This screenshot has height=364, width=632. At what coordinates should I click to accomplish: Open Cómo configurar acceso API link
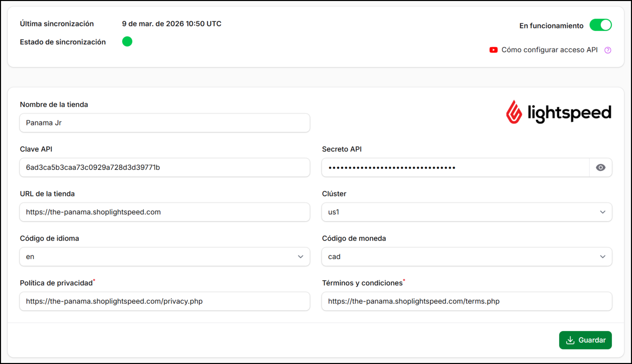pos(549,50)
